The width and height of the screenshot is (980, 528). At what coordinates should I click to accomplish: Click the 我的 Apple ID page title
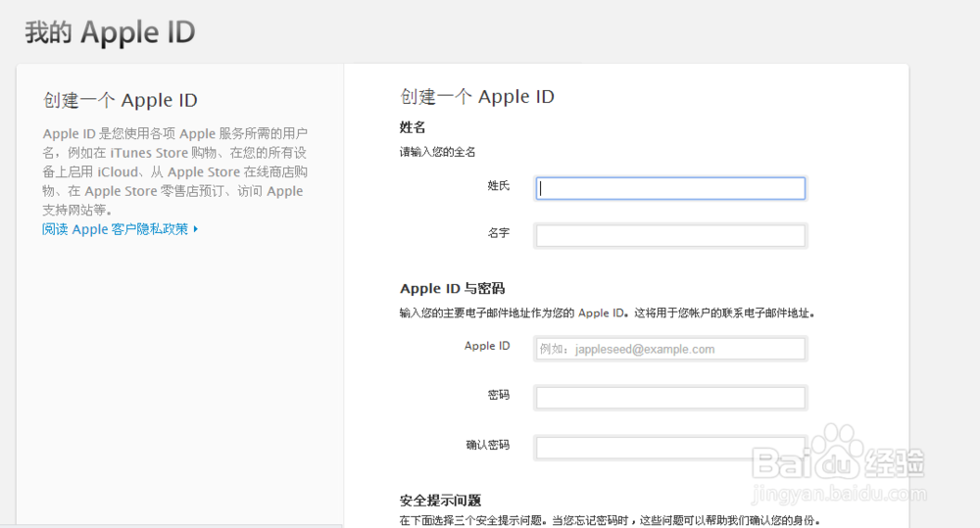coord(110,32)
